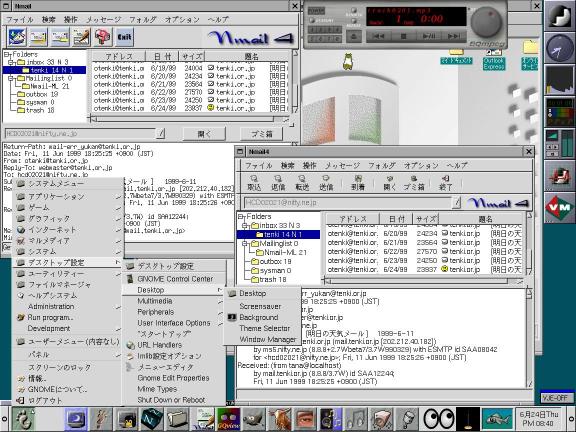Viewport: 576px width, 432px height.
Task: Select GNOME Control Center from the submenu
Action: pyautogui.click(x=175, y=279)
